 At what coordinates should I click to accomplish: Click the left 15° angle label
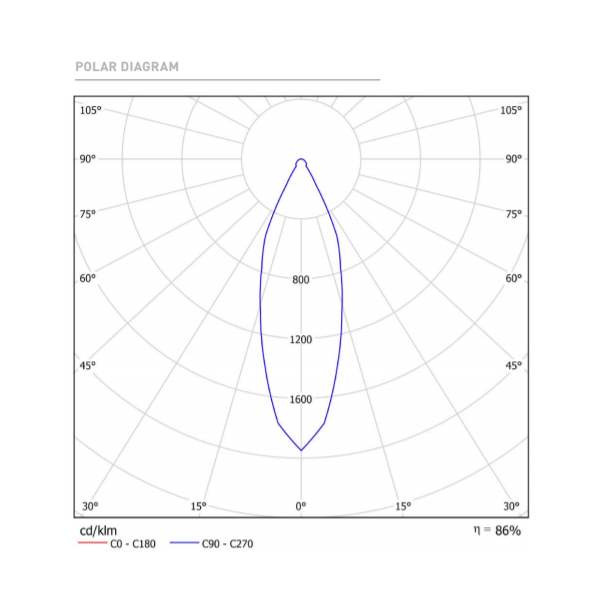[199, 506]
